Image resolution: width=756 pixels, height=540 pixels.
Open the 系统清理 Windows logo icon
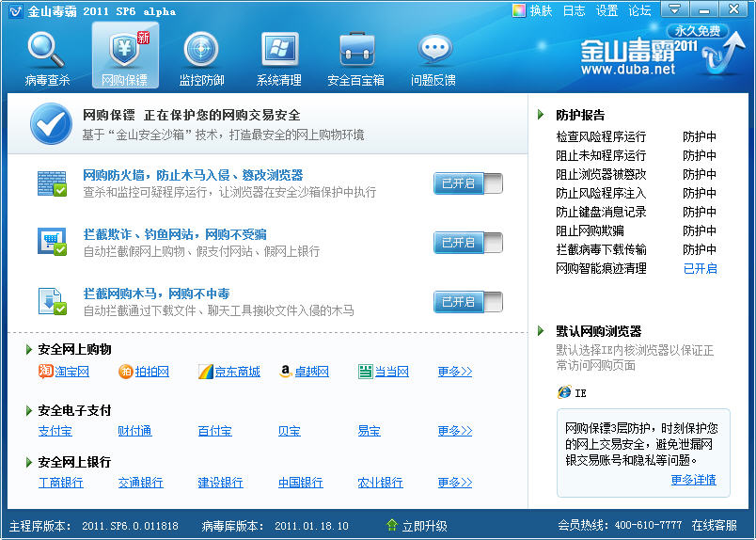[279, 49]
